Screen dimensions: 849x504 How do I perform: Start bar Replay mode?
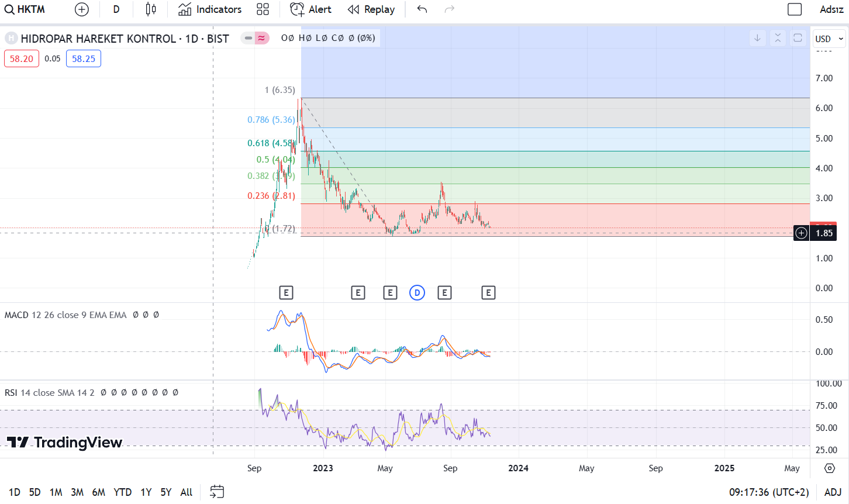pos(371,9)
